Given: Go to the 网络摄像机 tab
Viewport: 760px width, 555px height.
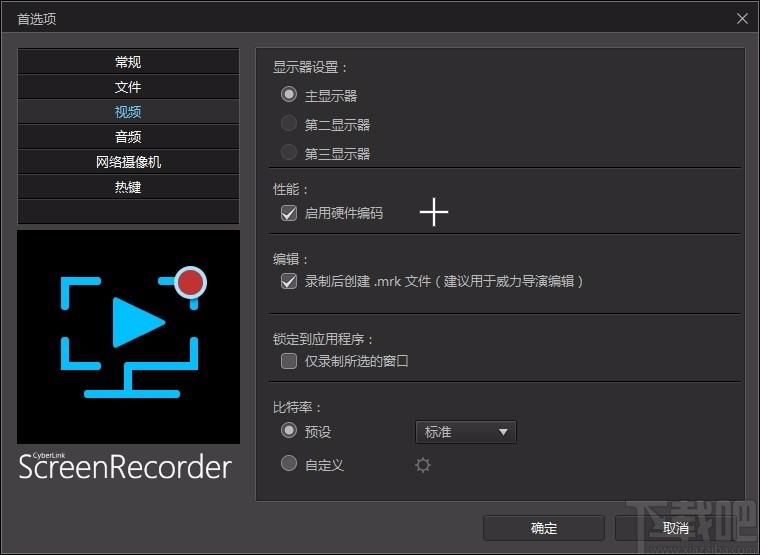Looking at the screenshot, I should point(128,162).
